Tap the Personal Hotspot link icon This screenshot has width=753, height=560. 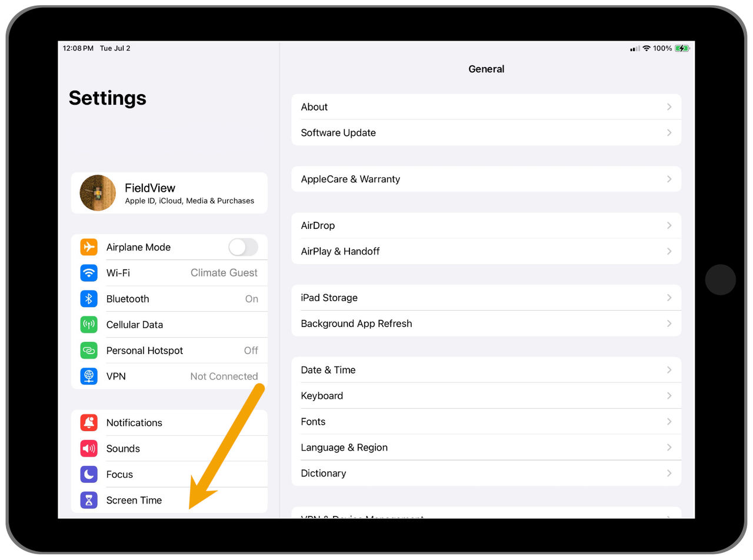tap(89, 351)
